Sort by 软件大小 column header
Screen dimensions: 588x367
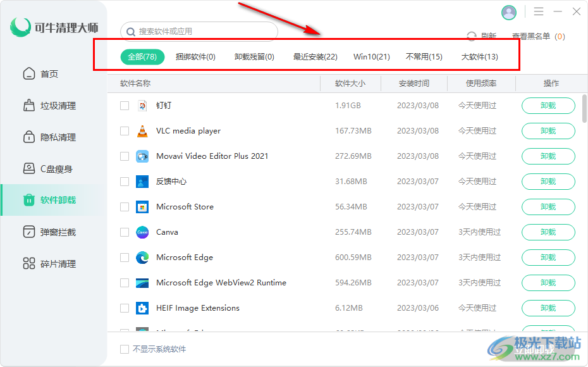[x=350, y=84]
